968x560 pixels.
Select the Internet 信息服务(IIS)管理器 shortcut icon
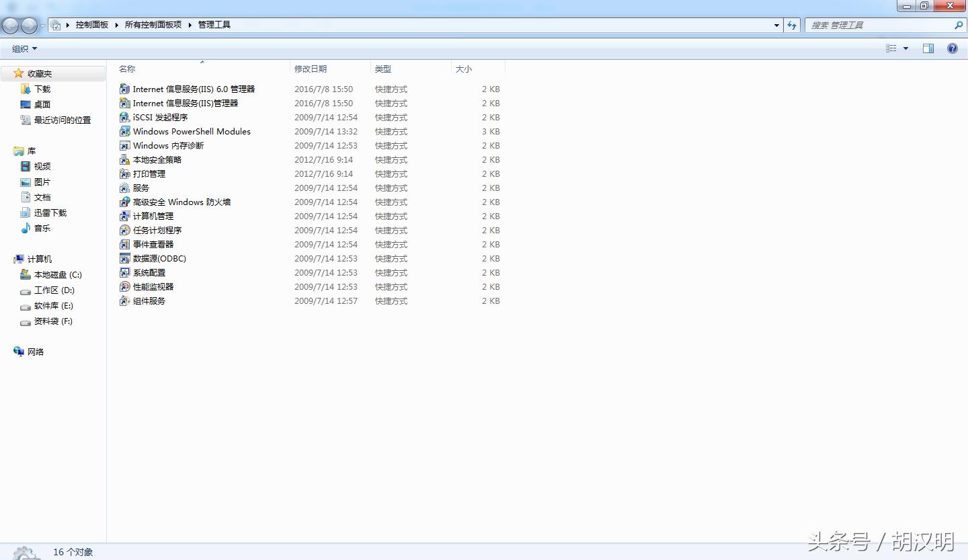click(124, 103)
